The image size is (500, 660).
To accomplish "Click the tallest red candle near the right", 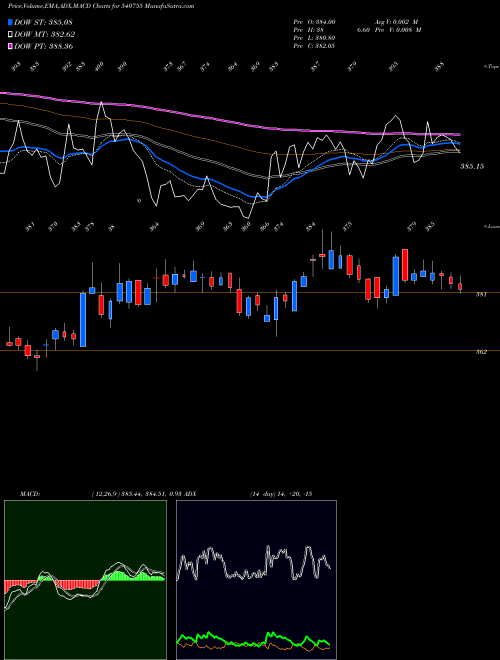I will [x=405, y=265].
